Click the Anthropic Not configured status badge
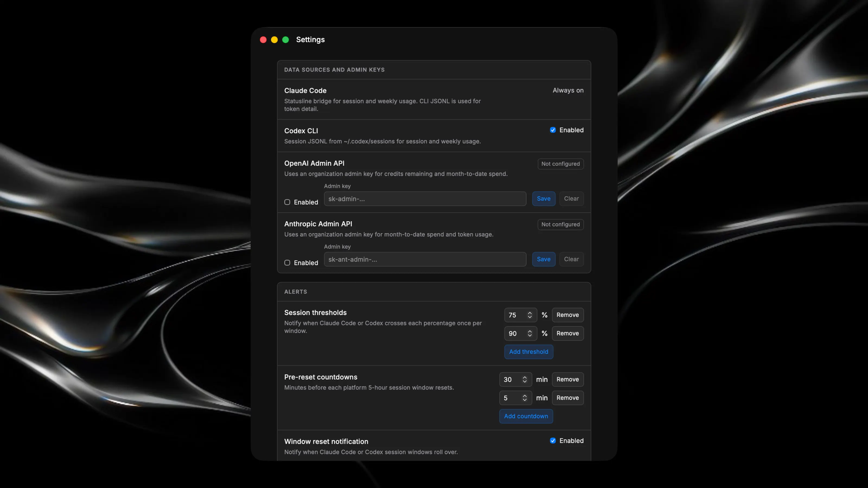The width and height of the screenshot is (868, 488). (560, 225)
